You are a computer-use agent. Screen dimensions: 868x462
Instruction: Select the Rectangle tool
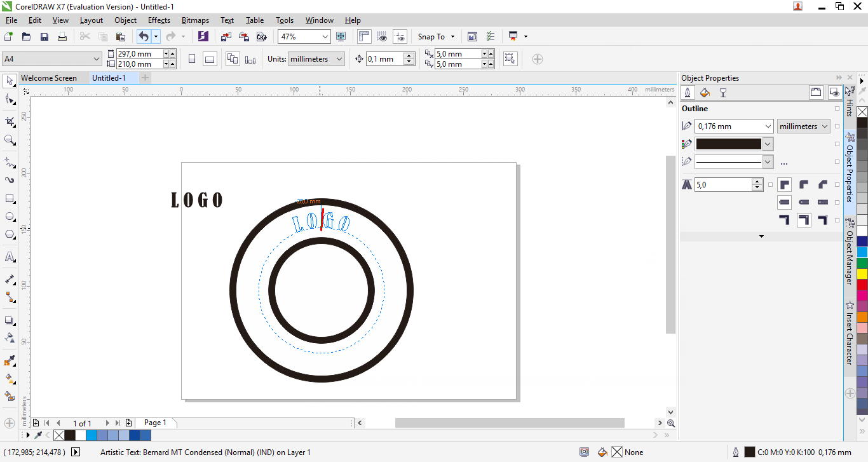point(10,199)
